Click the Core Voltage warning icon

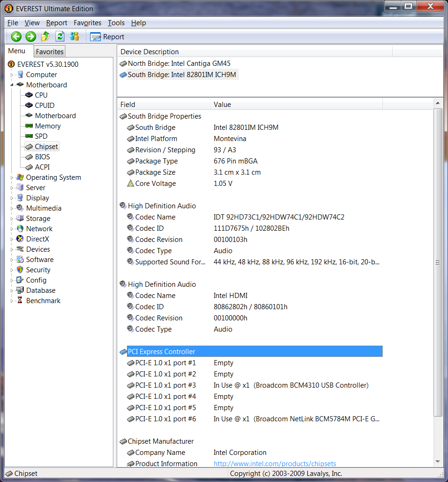pos(131,183)
